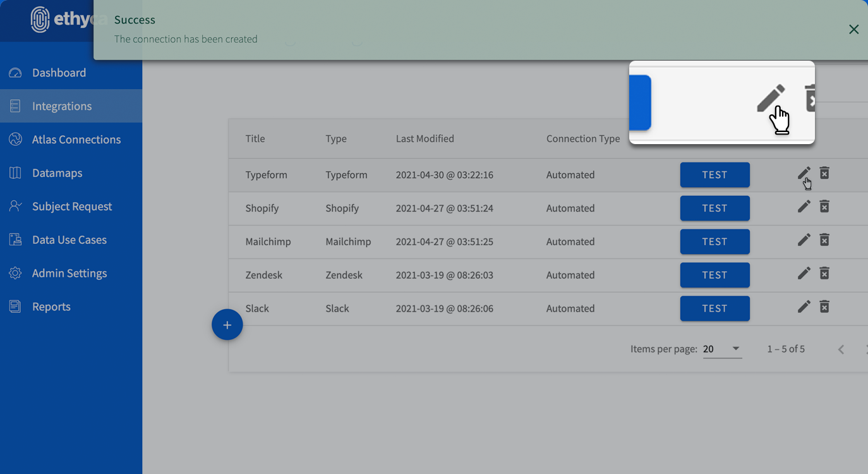868x474 pixels.
Task: Edit the Zendesk connection with pencil icon
Action: point(804,274)
